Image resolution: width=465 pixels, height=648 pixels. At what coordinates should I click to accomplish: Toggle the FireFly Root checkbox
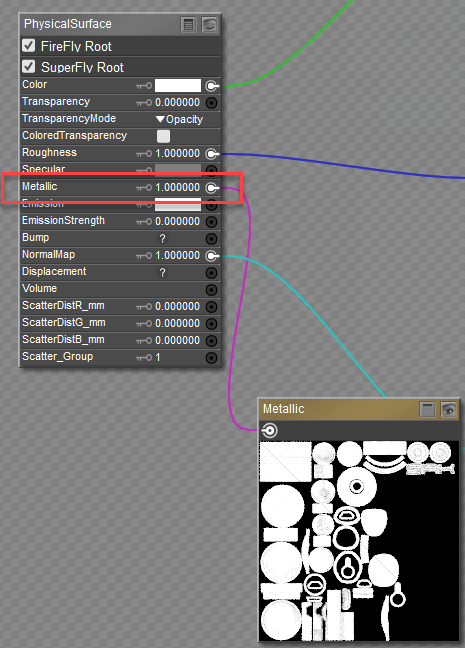click(x=29, y=45)
